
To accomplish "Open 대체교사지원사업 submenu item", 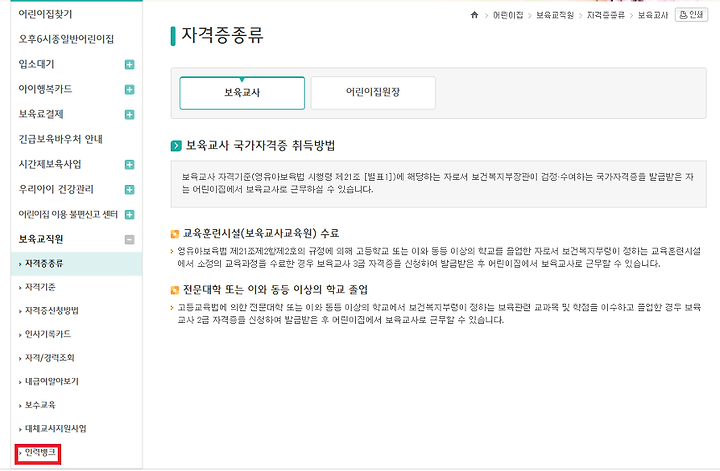I will [x=55, y=429].
